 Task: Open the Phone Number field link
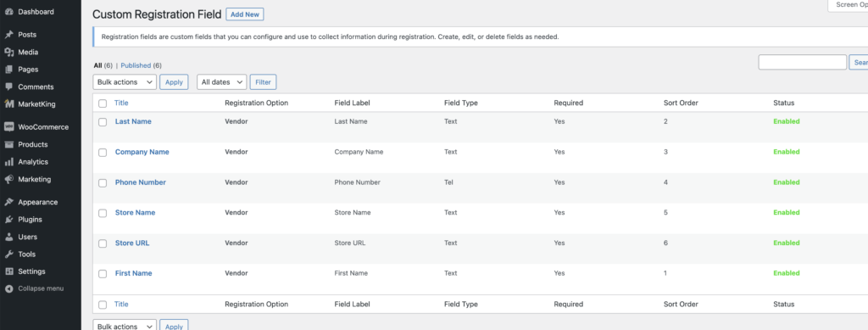pyautogui.click(x=141, y=182)
